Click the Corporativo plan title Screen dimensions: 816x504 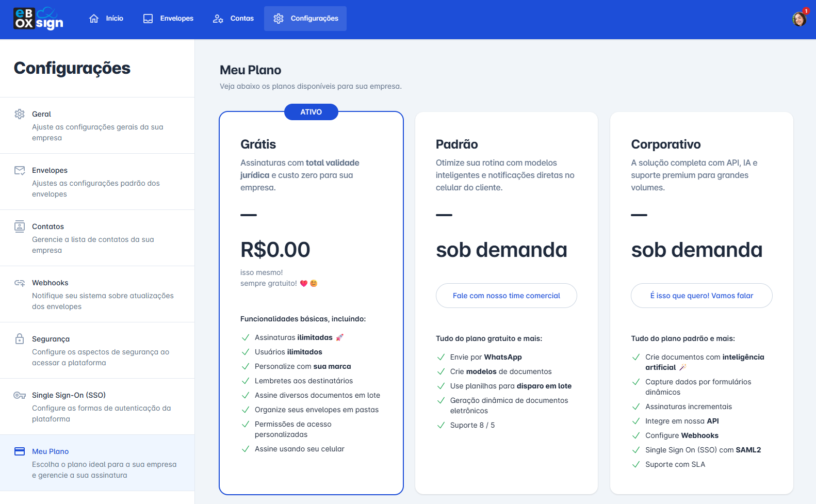[x=666, y=144]
